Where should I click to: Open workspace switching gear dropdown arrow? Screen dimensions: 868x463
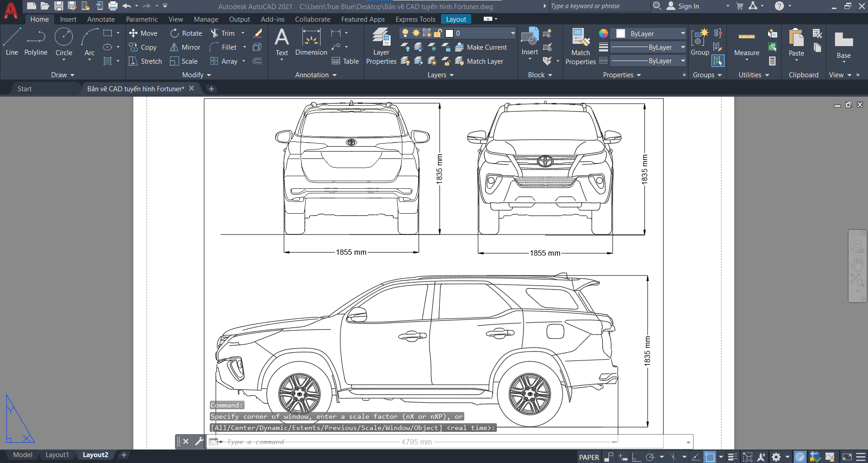pos(787,457)
